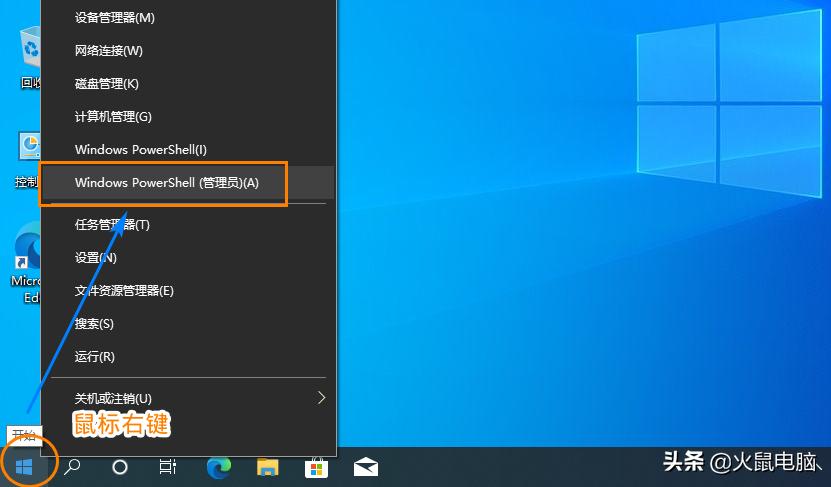This screenshot has width=831, height=487.
Task: Open 设备管理器(M) from context menu
Action: pos(189,17)
